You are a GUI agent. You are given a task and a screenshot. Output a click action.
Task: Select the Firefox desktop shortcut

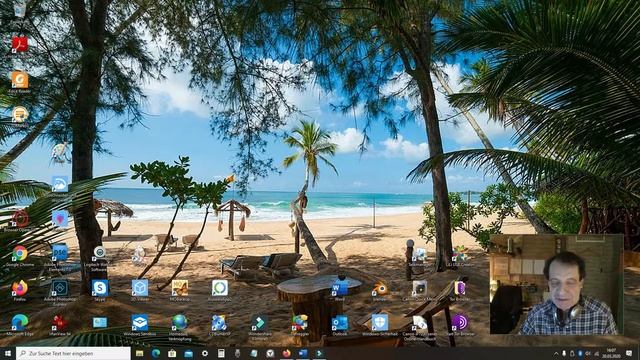click(20, 290)
